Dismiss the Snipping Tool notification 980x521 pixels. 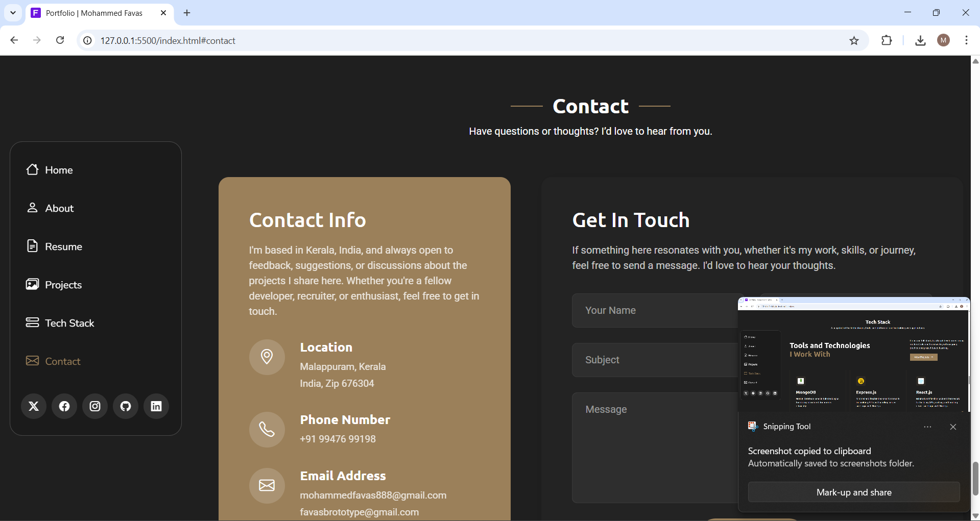pyautogui.click(x=953, y=427)
